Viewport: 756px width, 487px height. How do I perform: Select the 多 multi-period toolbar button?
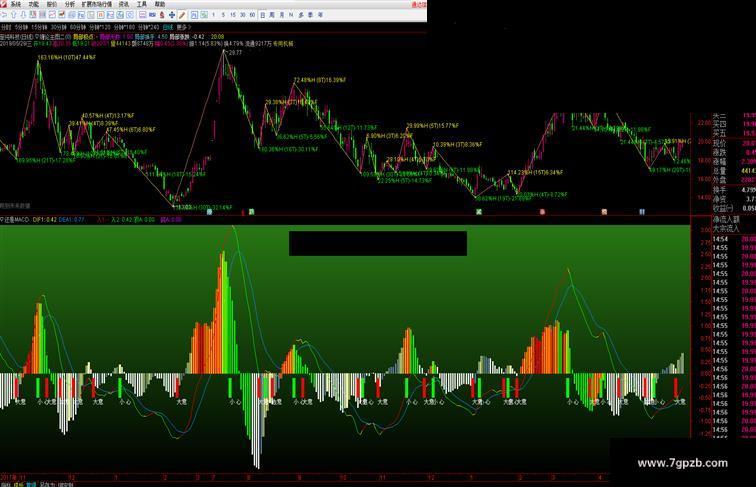[301, 15]
